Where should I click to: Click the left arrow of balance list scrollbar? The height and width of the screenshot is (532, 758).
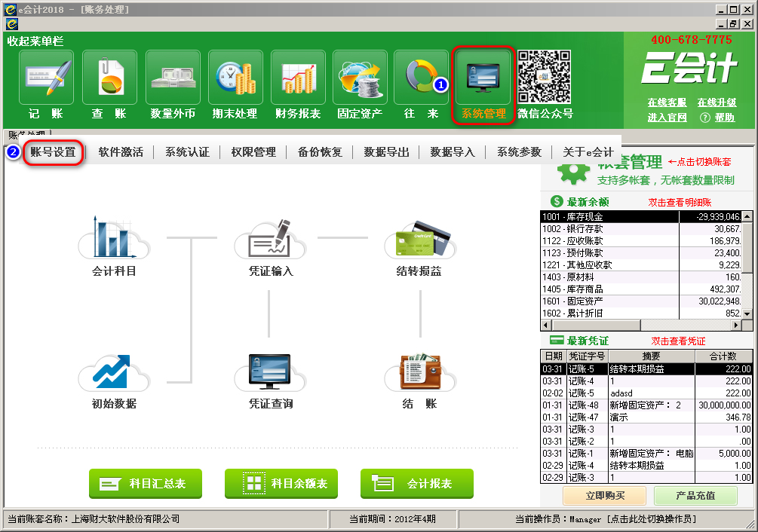[546, 325]
